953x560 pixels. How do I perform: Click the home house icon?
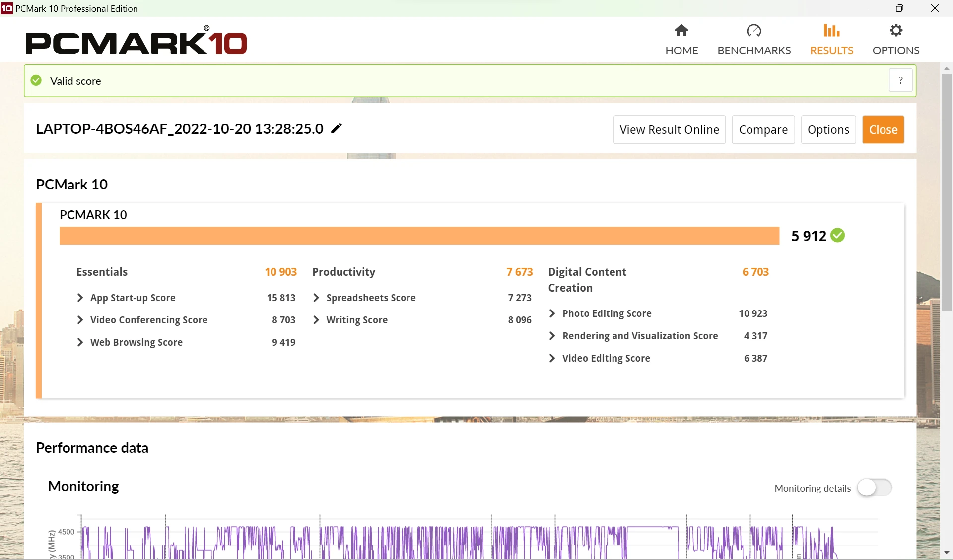[681, 31]
